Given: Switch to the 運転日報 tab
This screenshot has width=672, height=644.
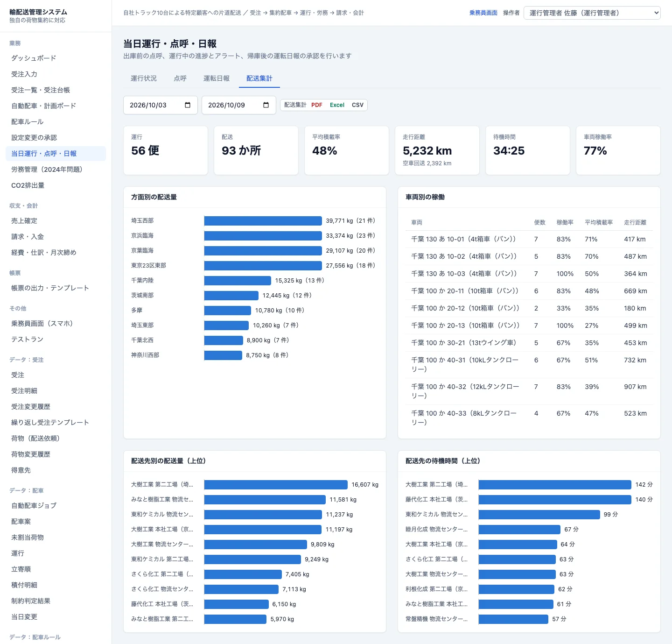Looking at the screenshot, I should pos(217,78).
